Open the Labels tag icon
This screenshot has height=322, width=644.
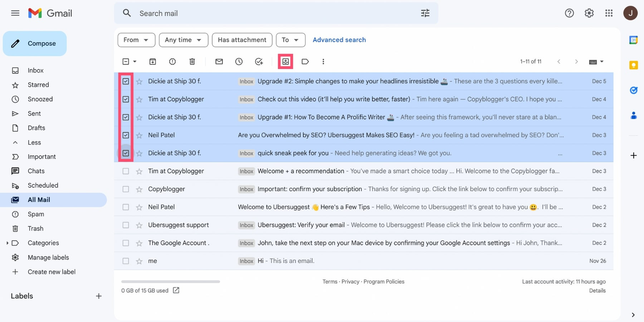click(x=305, y=61)
